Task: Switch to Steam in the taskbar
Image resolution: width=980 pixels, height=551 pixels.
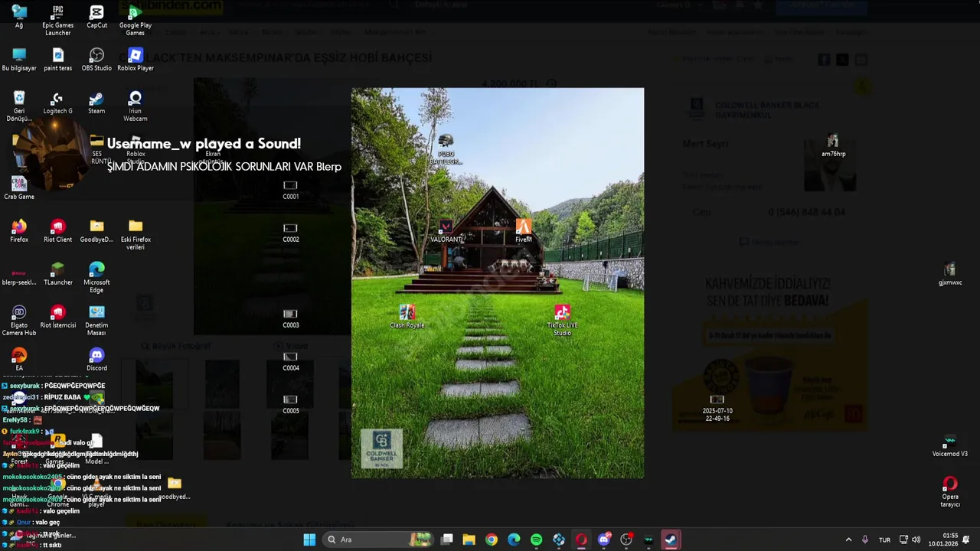Action: coord(671,540)
